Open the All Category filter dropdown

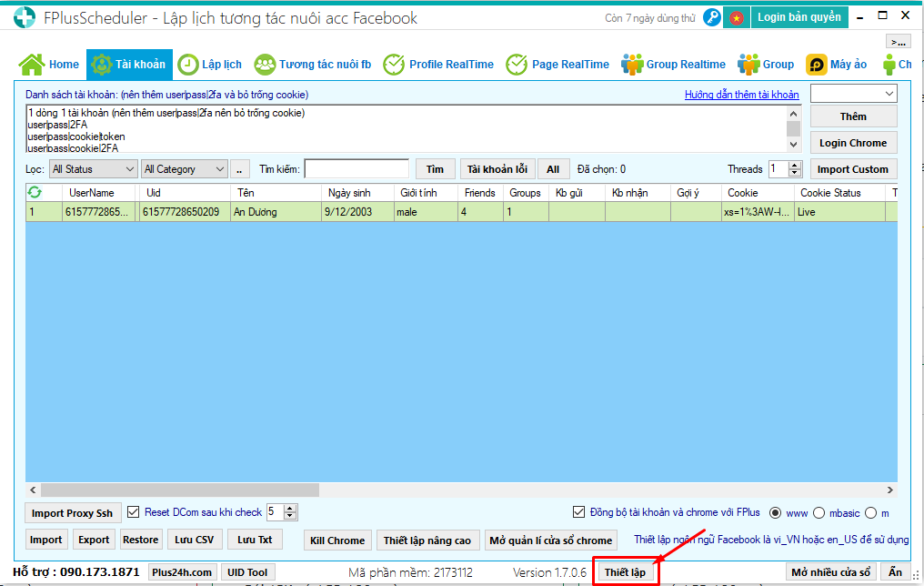(x=185, y=169)
